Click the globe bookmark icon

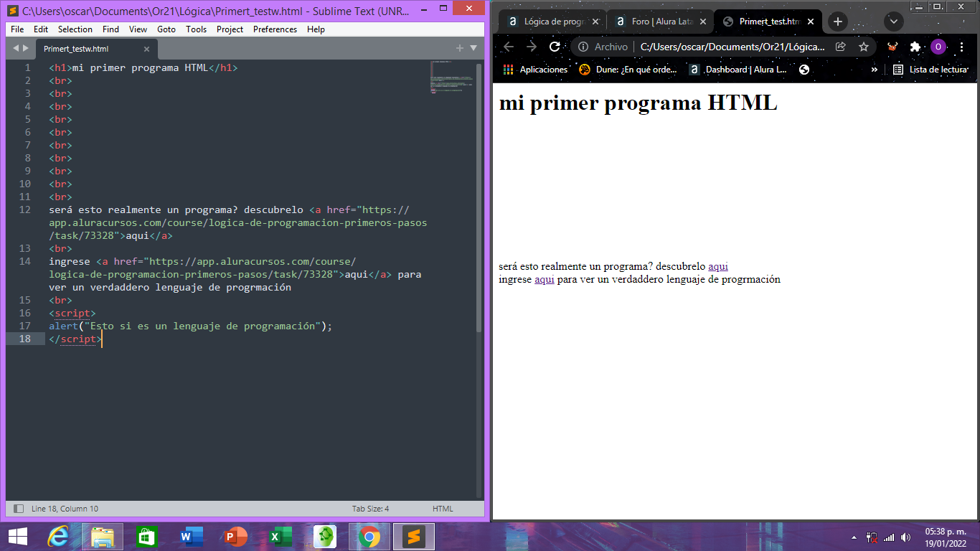[804, 70]
